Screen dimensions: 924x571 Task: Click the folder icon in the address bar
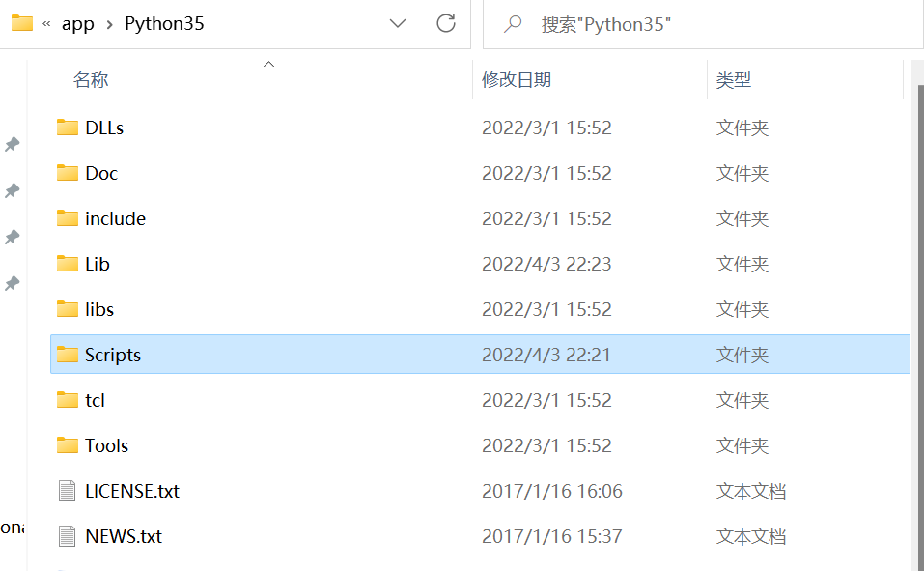(x=21, y=23)
